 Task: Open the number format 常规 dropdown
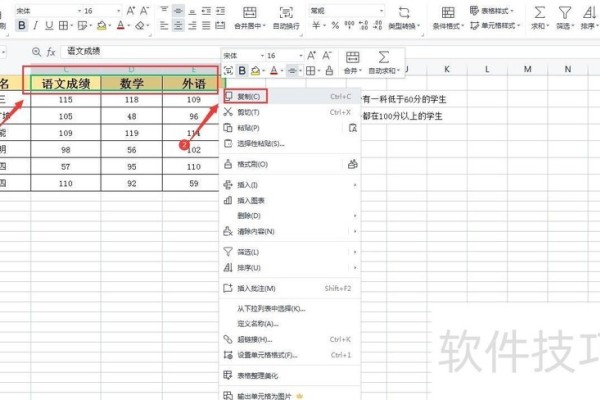[x=381, y=11]
